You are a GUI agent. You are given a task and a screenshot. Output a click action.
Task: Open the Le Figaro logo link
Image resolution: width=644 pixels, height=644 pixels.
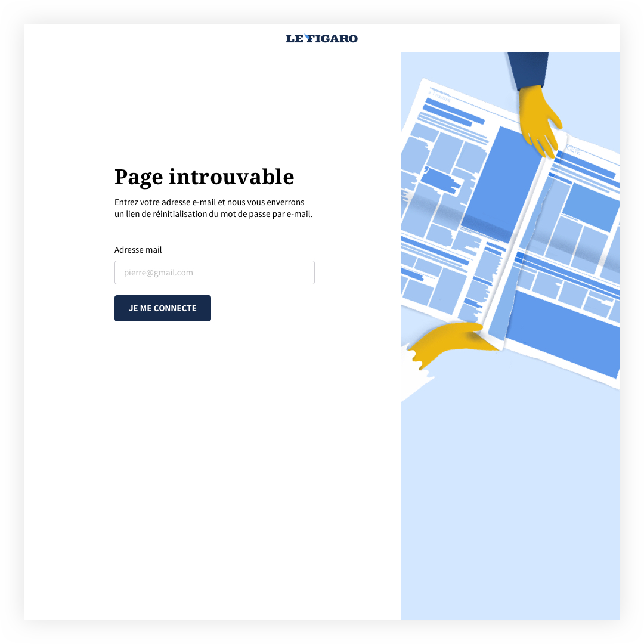pos(321,38)
